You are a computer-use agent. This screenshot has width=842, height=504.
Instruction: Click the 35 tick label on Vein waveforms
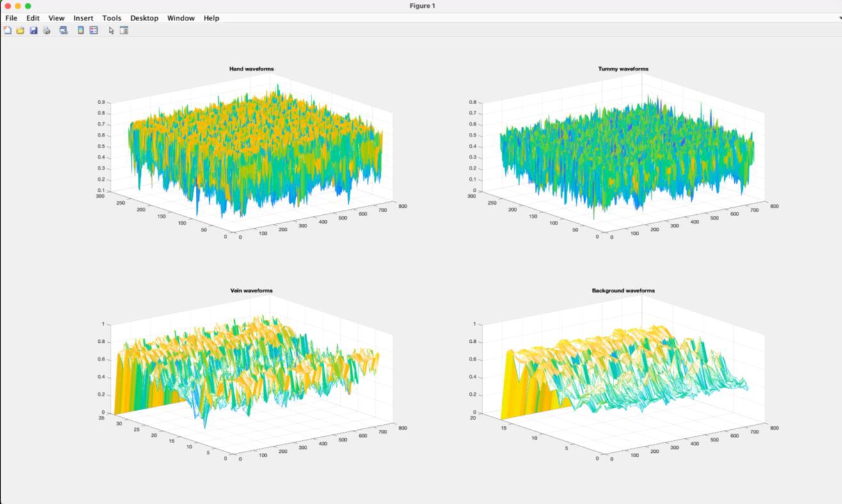coord(101,418)
